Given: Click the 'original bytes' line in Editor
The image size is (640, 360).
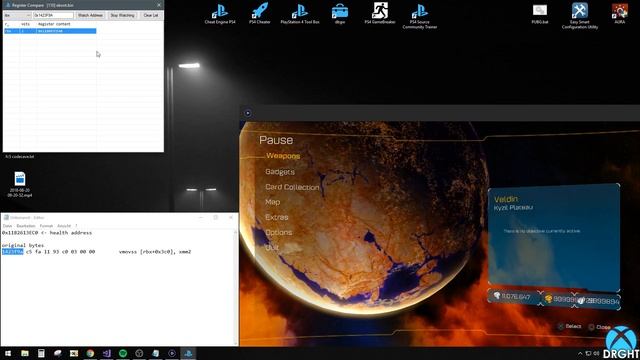Looking at the screenshot, I should tap(23, 245).
